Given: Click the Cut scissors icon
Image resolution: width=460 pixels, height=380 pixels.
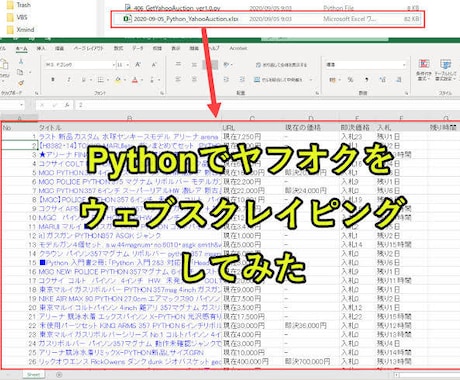Looking at the screenshot, I should point(21,62).
